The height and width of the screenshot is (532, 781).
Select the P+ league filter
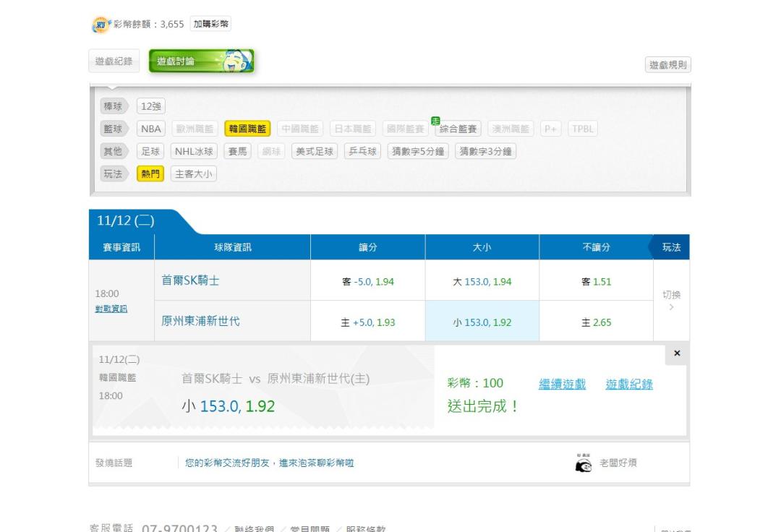pyautogui.click(x=550, y=129)
